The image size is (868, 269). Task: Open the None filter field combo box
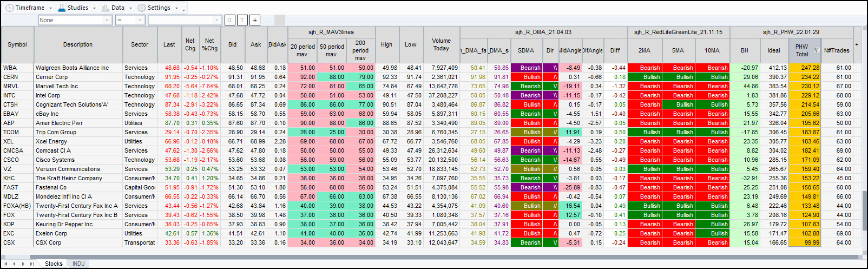click(x=75, y=20)
